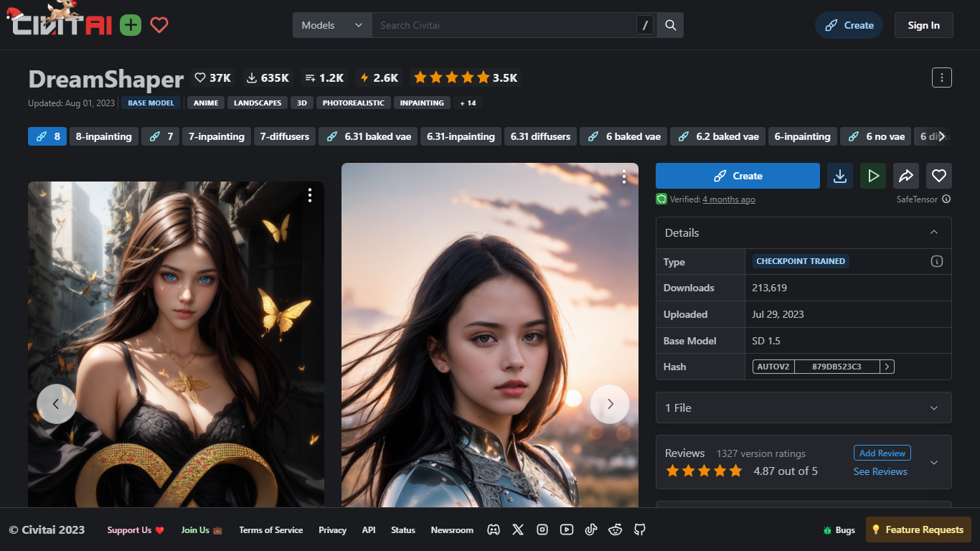Image resolution: width=980 pixels, height=551 pixels.
Task: Select the 8-inpainting version tab
Action: (104, 136)
